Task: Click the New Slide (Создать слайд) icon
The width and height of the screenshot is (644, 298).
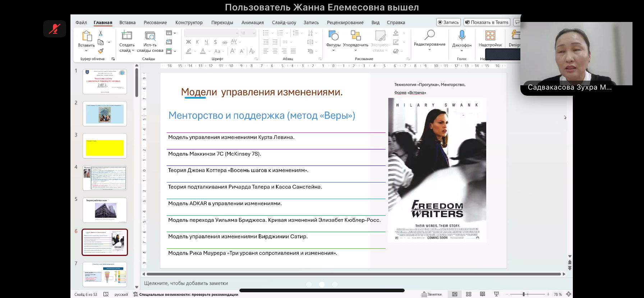Action: pos(127,36)
